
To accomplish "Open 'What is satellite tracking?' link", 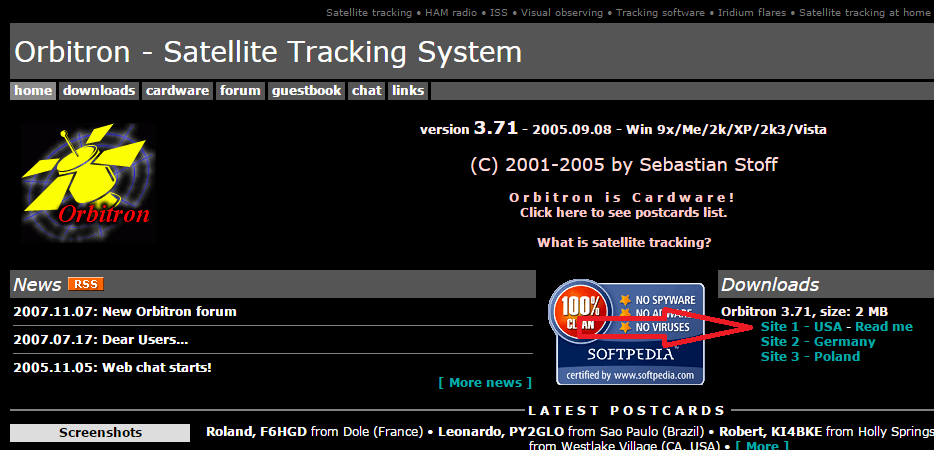I will tap(624, 243).
